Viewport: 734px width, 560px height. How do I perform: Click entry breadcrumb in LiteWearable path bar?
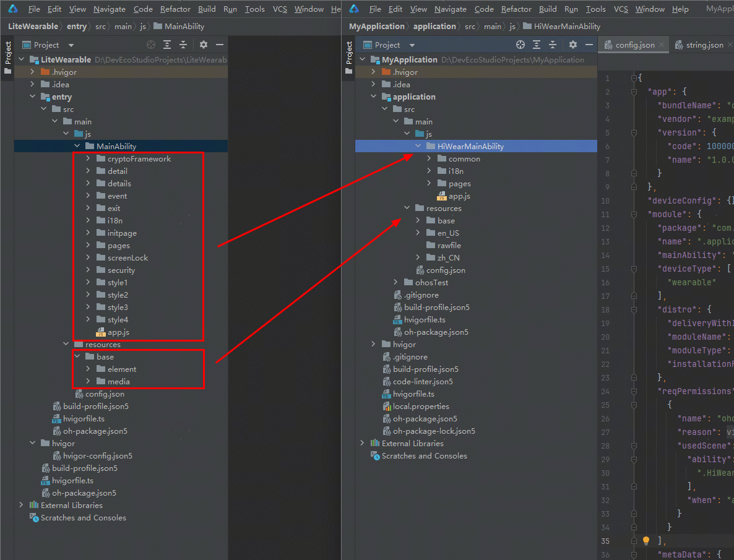click(x=77, y=26)
